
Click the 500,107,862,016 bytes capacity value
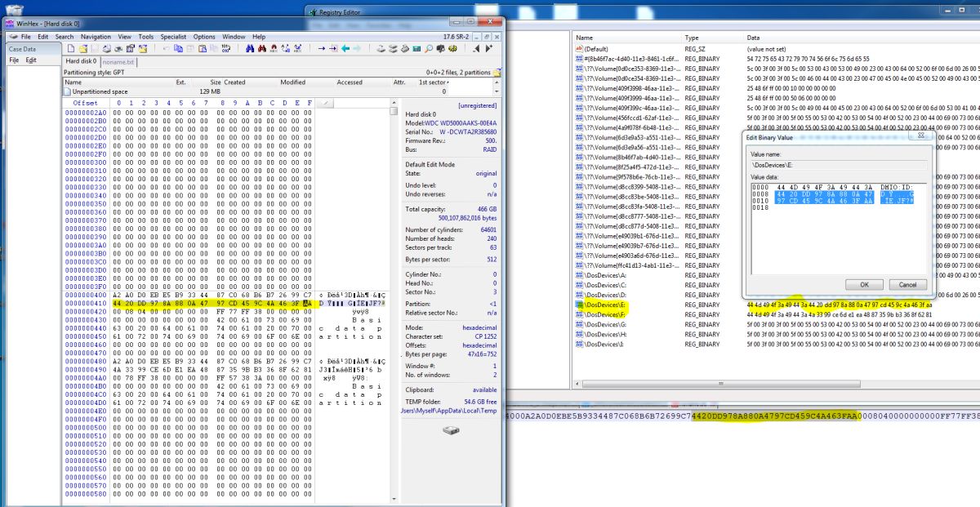[x=467, y=218]
